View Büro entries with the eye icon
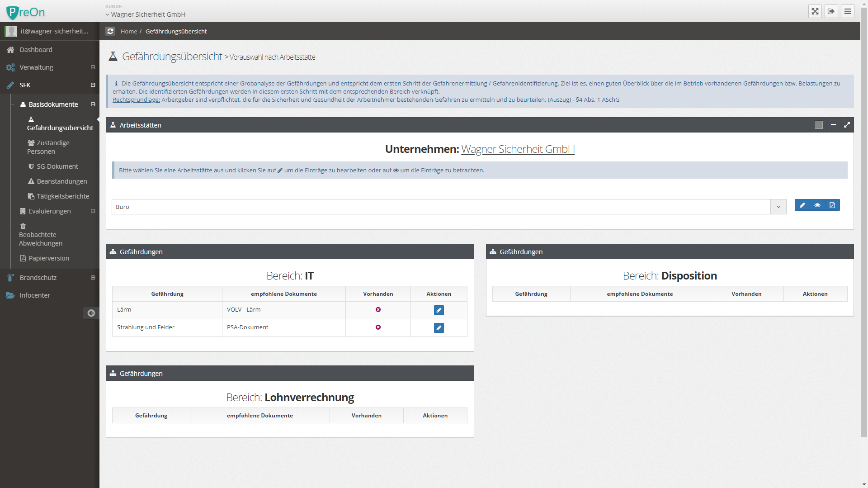Screen dimensions: 868x488 point(817,205)
